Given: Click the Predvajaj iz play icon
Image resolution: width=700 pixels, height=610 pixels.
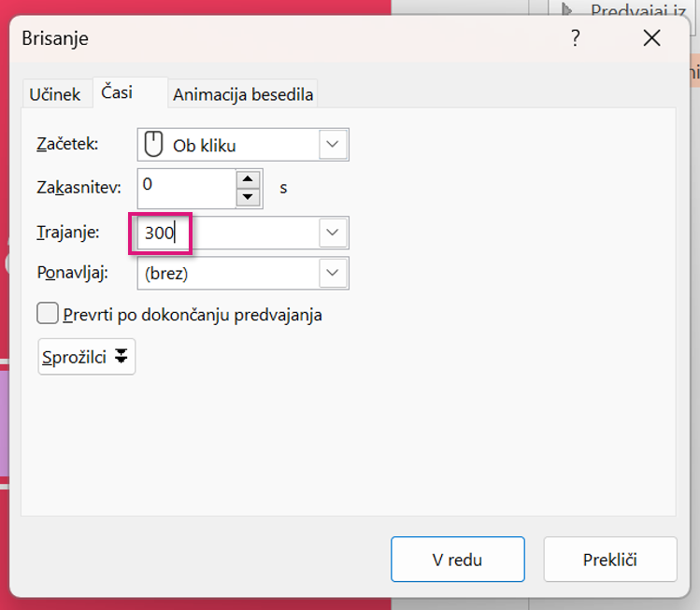Looking at the screenshot, I should [x=566, y=11].
